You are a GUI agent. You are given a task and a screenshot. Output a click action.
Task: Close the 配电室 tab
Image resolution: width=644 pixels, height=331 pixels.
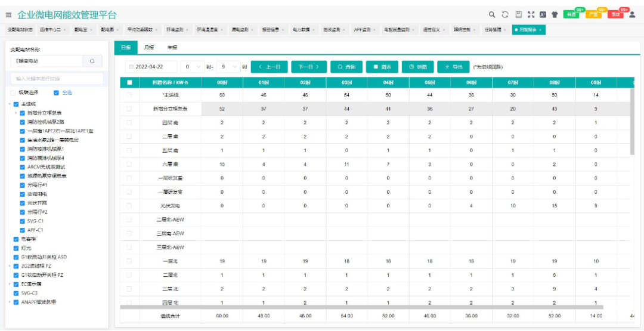click(x=91, y=30)
